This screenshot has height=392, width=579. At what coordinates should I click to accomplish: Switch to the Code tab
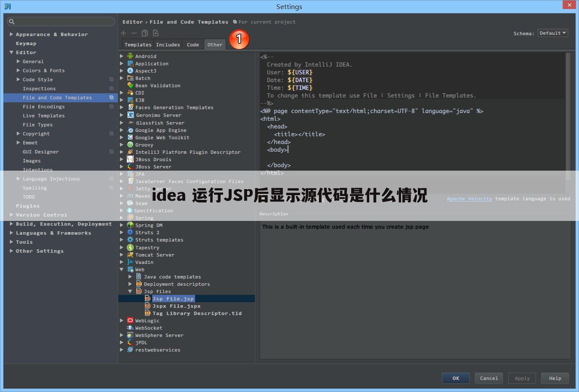(x=193, y=45)
